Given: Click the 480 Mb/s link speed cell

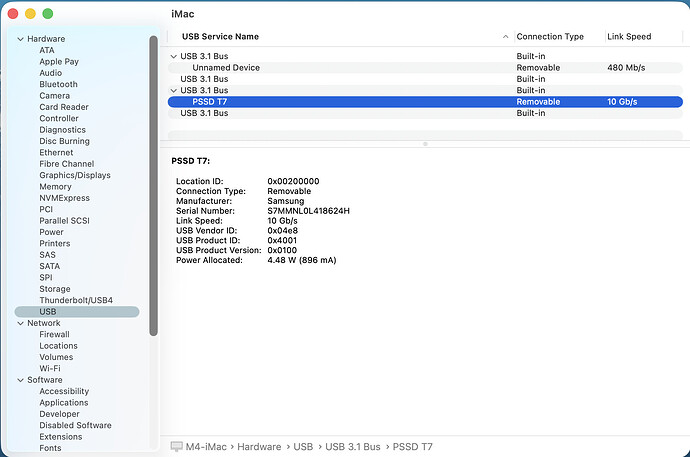Looking at the screenshot, I should [x=626, y=68].
